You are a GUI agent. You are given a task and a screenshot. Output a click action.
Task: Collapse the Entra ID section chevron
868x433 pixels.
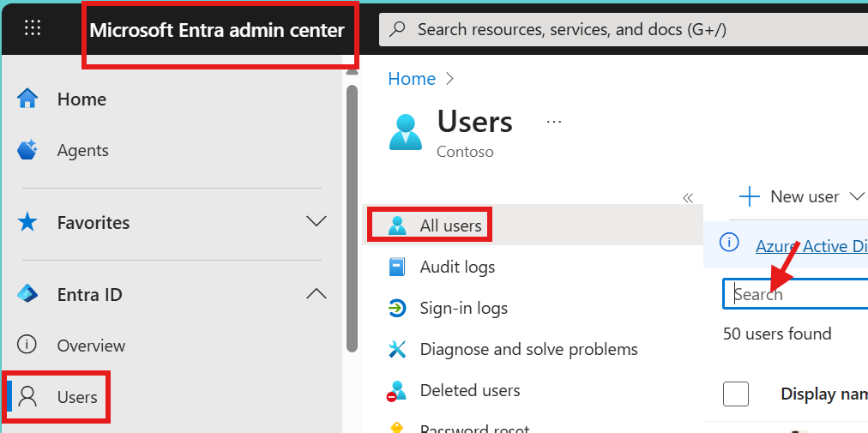coord(316,293)
